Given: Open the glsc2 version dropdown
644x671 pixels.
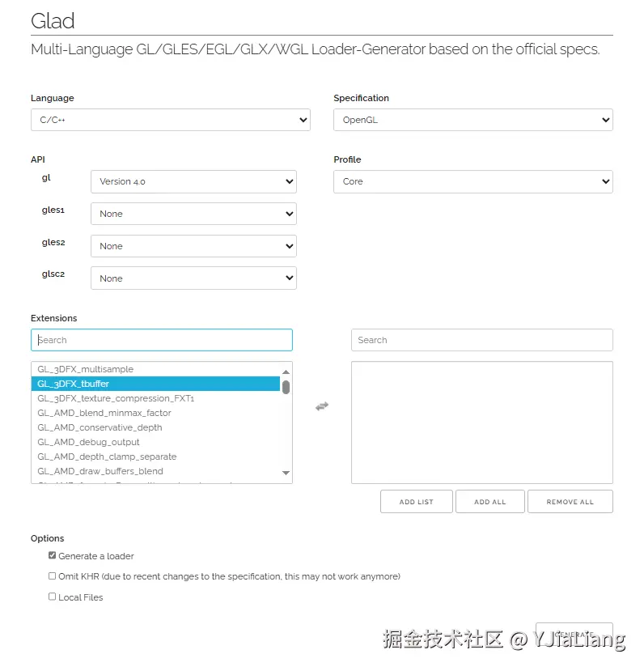Looking at the screenshot, I should (x=193, y=278).
